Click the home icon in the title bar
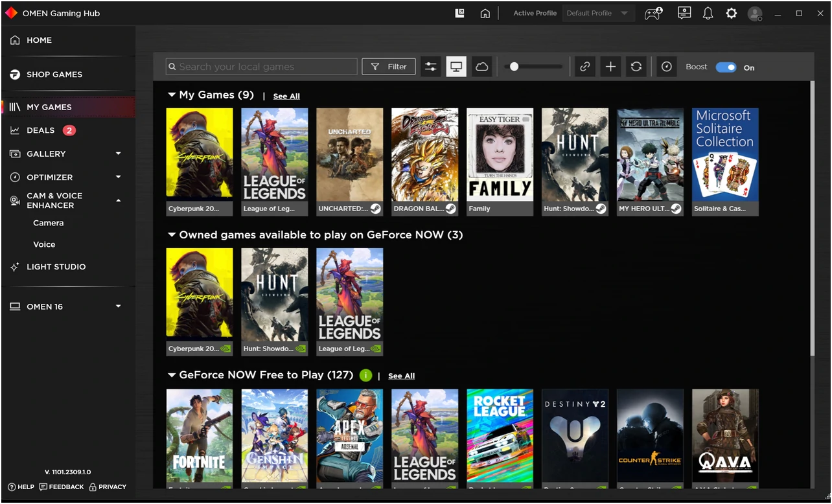 point(485,13)
